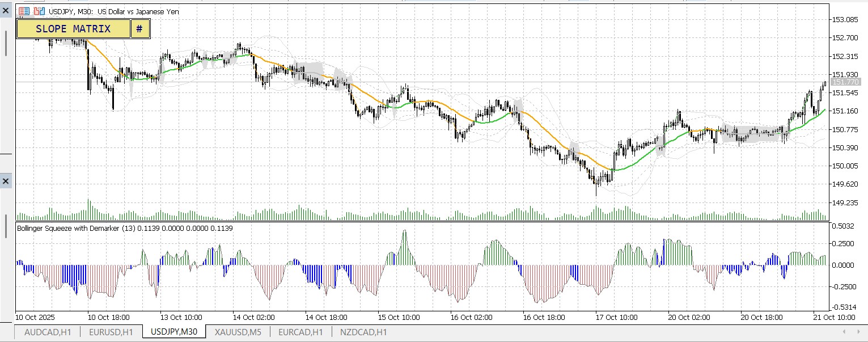Close the USDJPY chart with the top-left X
868x342 pixels.
point(6,10)
